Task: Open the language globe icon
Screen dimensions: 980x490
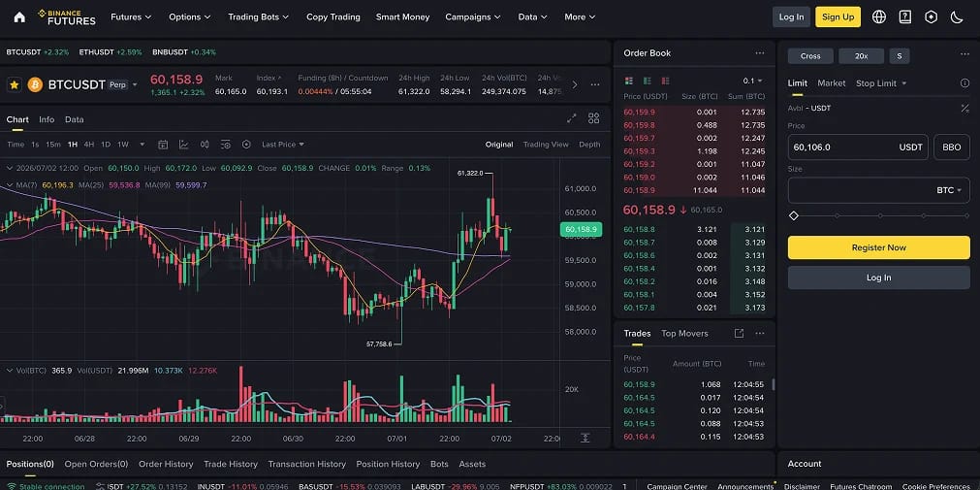Action: [879, 16]
